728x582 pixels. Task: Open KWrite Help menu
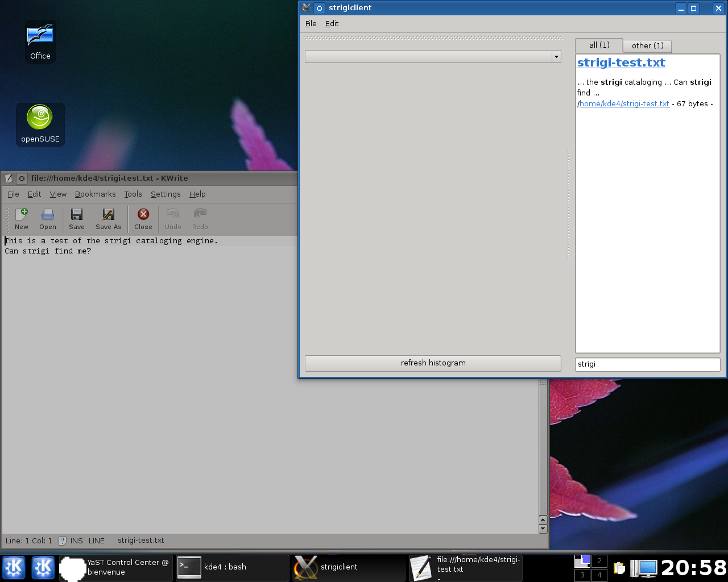197,194
